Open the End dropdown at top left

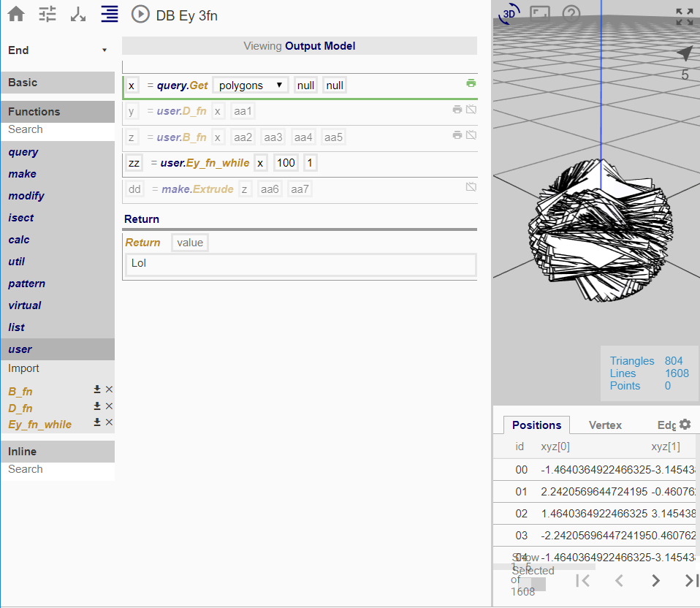[x=57, y=50]
